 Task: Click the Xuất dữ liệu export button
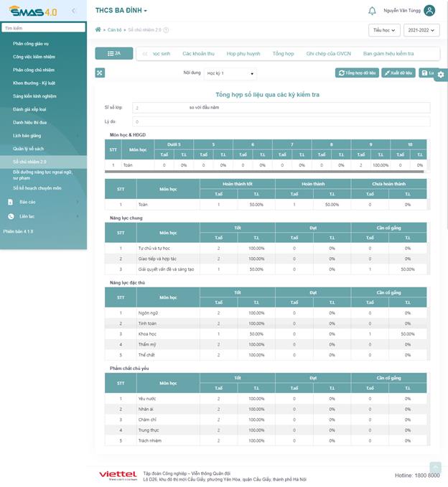[x=398, y=73]
